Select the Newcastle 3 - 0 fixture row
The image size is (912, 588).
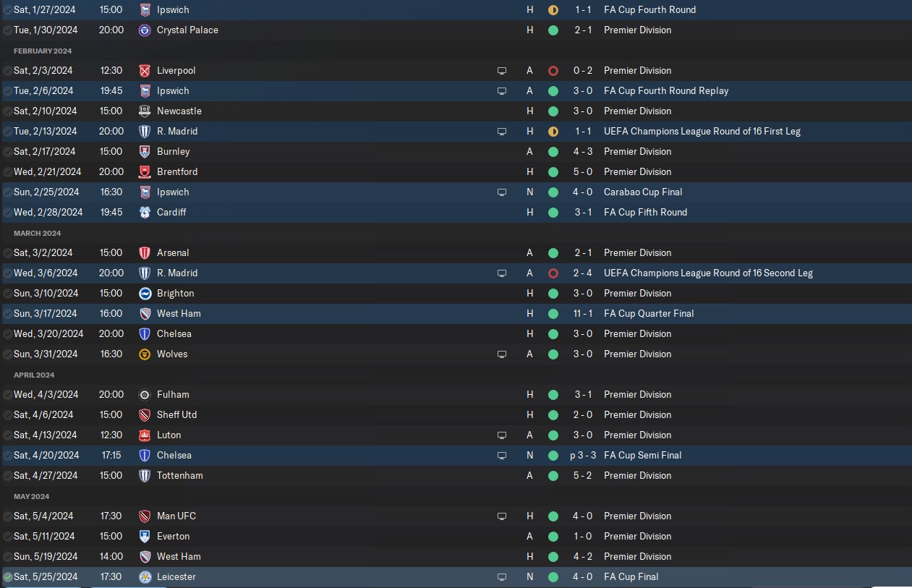coord(456,111)
